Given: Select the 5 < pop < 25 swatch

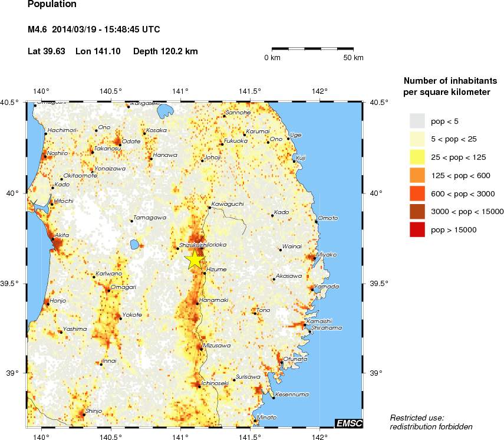Looking at the screenshot, I should [x=417, y=139].
